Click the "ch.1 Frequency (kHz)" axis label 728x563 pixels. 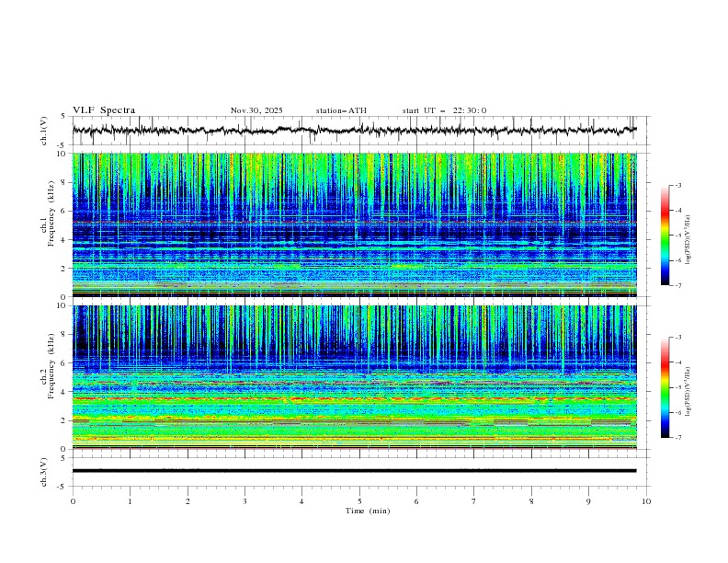(47, 224)
